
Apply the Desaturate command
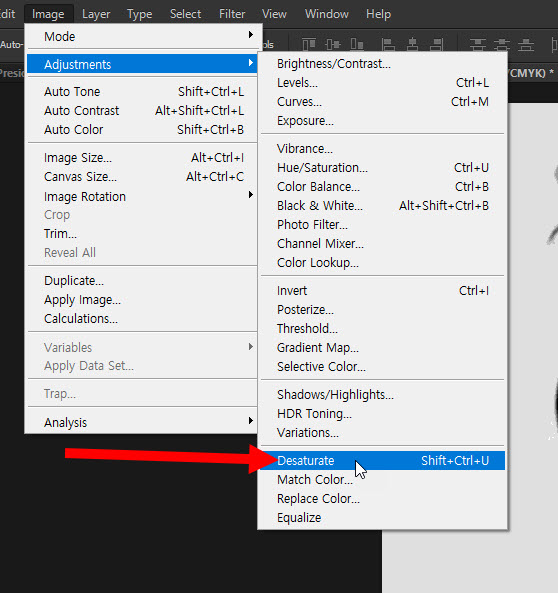click(382, 460)
